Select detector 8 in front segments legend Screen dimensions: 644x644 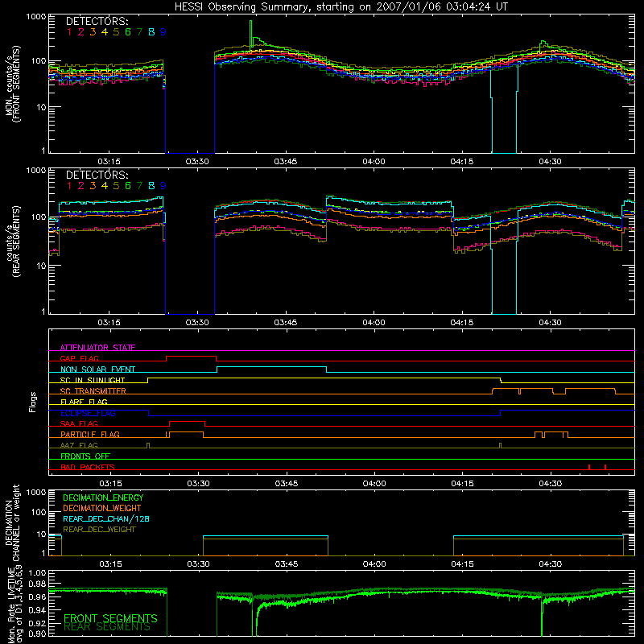[x=151, y=32]
